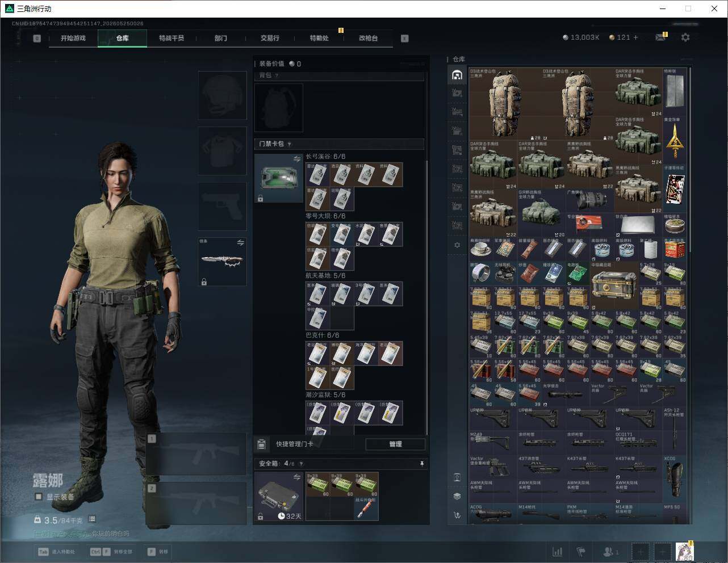Click the 13,003K currency balance
The image size is (728, 563).
(581, 37)
